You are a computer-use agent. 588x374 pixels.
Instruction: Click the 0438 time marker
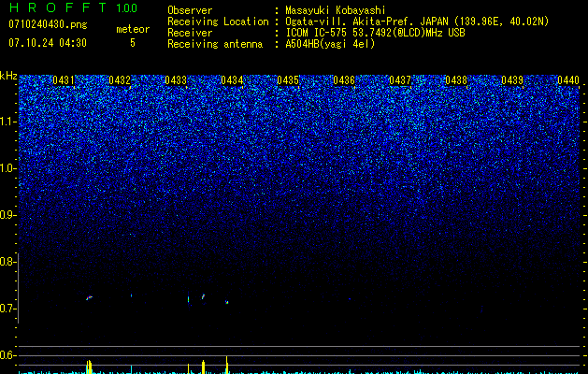pos(456,79)
